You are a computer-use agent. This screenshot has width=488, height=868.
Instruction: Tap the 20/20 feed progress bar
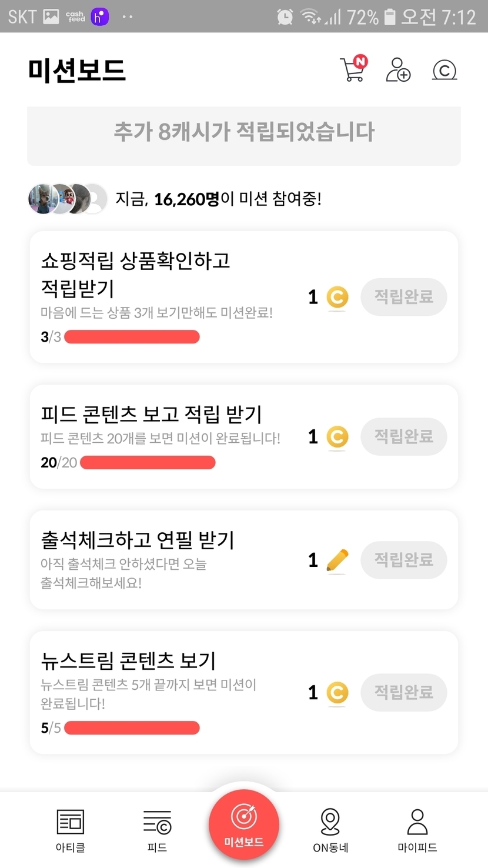coord(148,463)
